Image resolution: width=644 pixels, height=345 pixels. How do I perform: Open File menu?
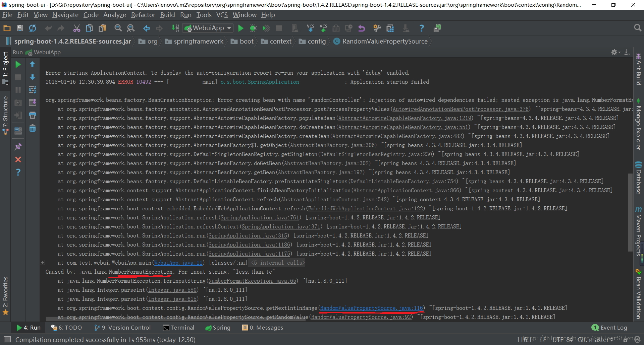(x=7, y=15)
